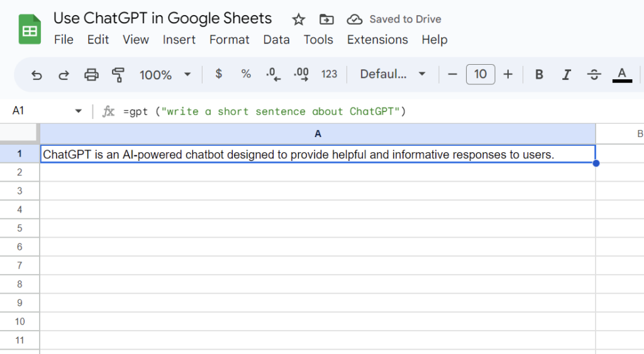Toggle strikethrough formatting
The height and width of the screenshot is (354, 644).
(594, 75)
